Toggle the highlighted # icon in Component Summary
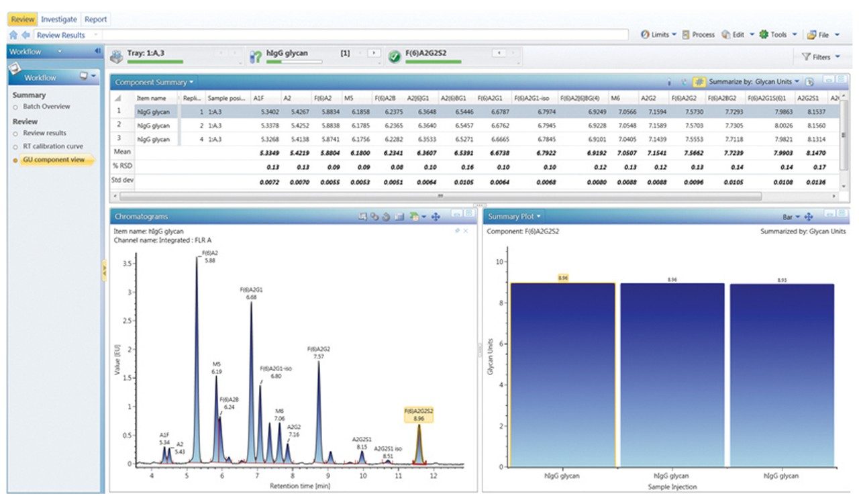This screenshot has width=859, height=504. (699, 82)
